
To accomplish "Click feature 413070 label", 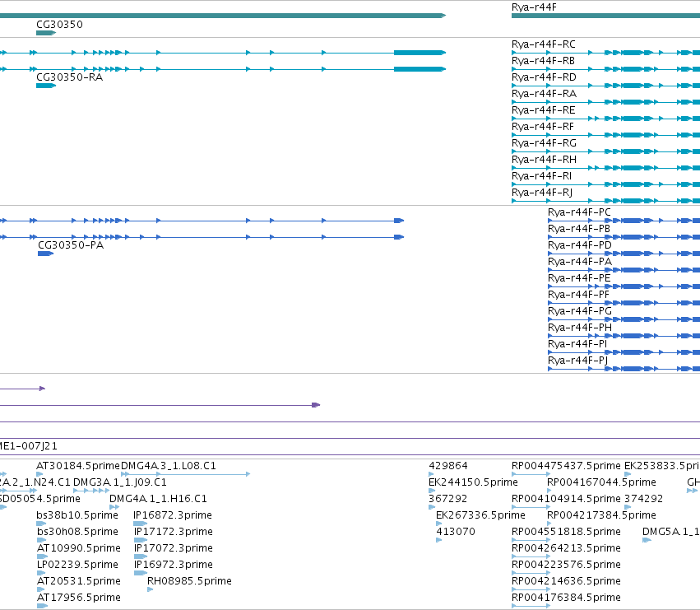I will point(456,532).
